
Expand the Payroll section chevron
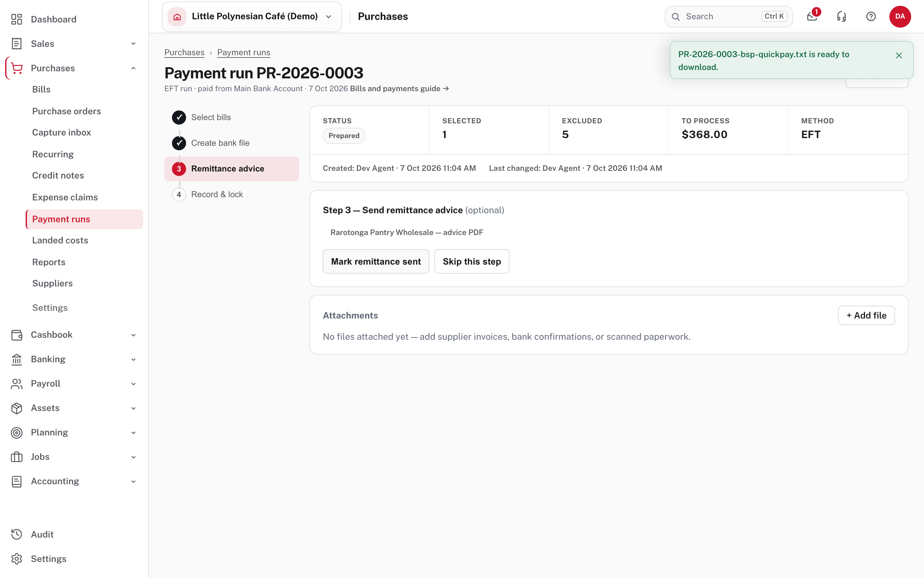[133, 384]
